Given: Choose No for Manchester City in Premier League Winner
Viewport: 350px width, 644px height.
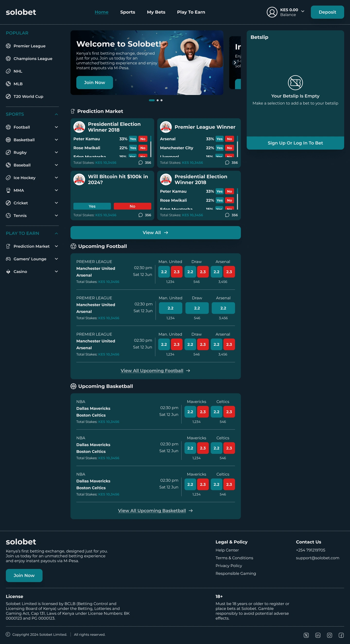Looking at the screenshot, I should 229,148.
